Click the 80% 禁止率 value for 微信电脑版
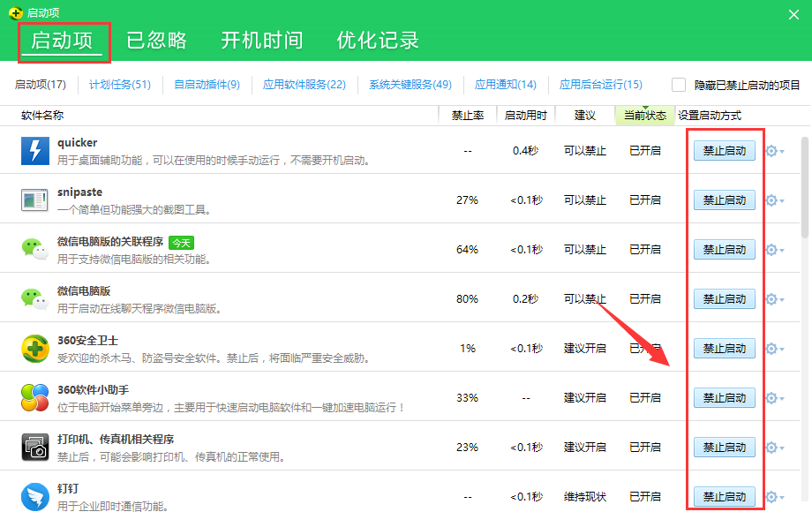The image size is (812, 512). pos(467,299)
